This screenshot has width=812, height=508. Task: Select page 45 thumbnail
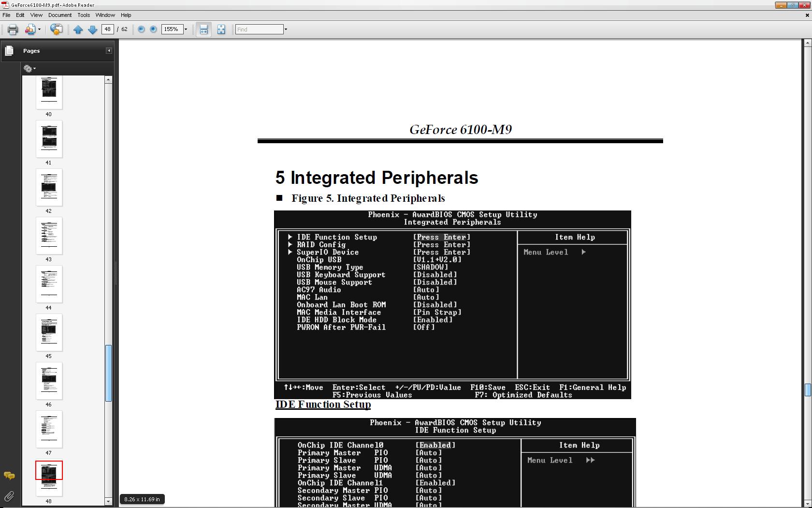49,332
